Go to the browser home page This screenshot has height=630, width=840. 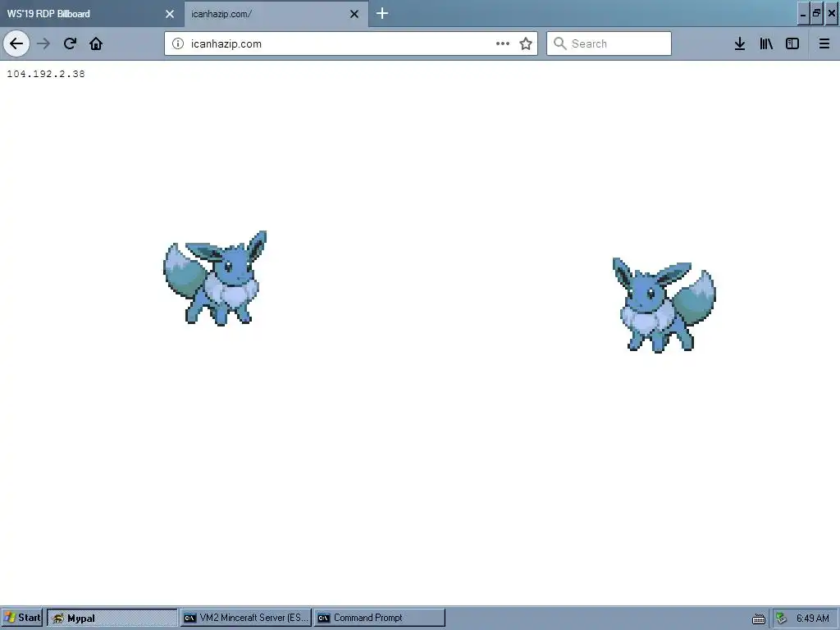point(96,43)
